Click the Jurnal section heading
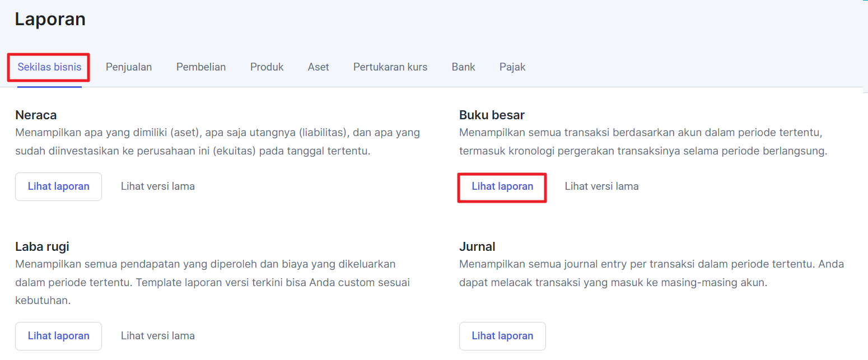 pos(477,247)
